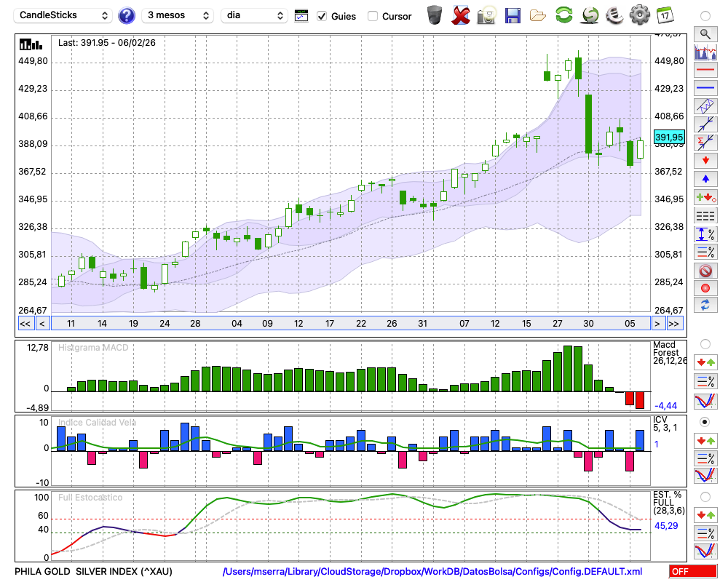Click the >> jump-to-end navigation button
This screenshot has height=582, width=728.
(x=674, y=323)
